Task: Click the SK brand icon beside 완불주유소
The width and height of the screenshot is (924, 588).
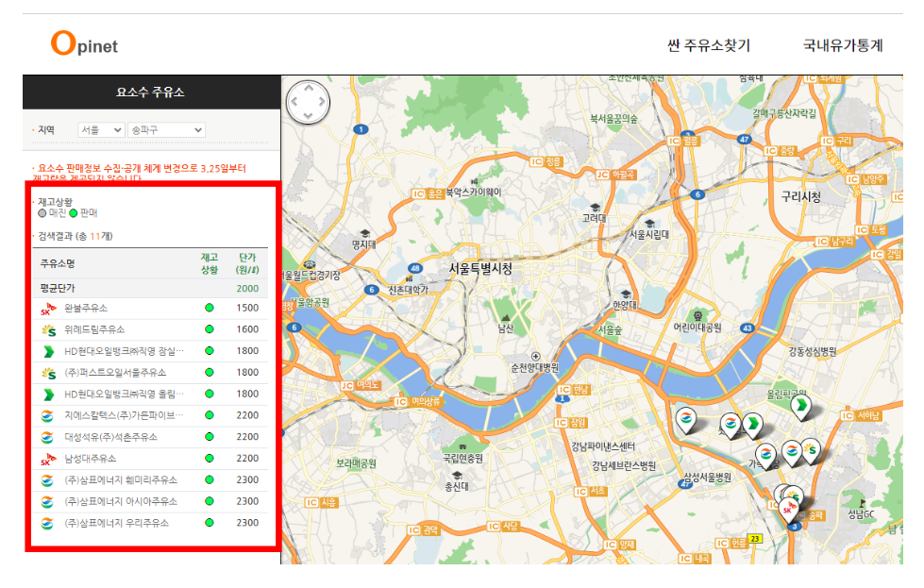Action: click(x=48, y=308)
